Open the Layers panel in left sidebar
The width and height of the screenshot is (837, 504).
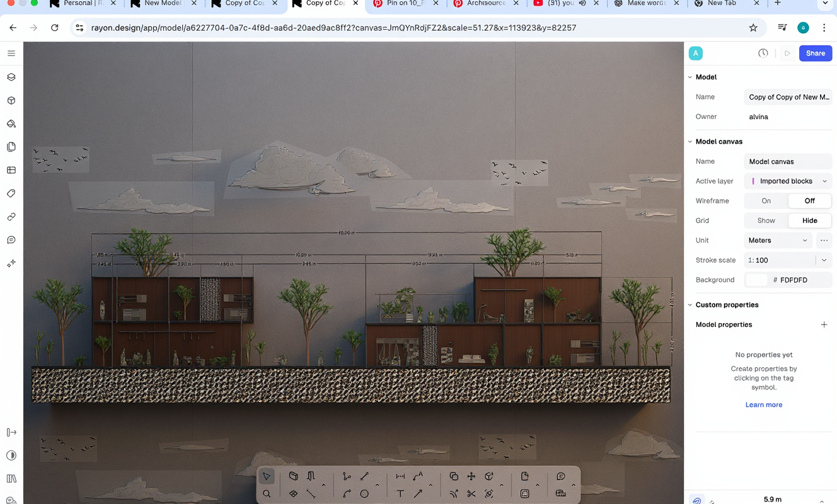[x=11, y=77]
